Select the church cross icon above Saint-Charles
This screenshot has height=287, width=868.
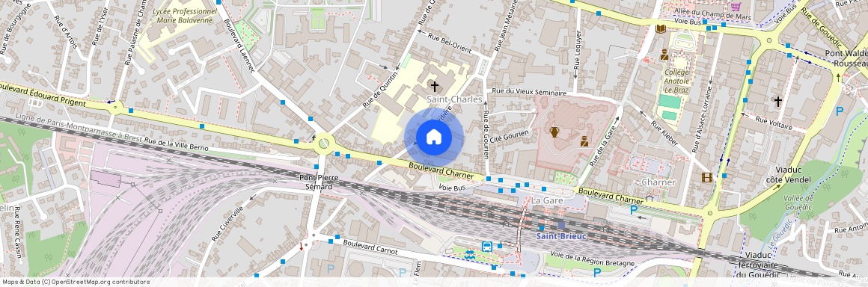[x=435, y=86]
